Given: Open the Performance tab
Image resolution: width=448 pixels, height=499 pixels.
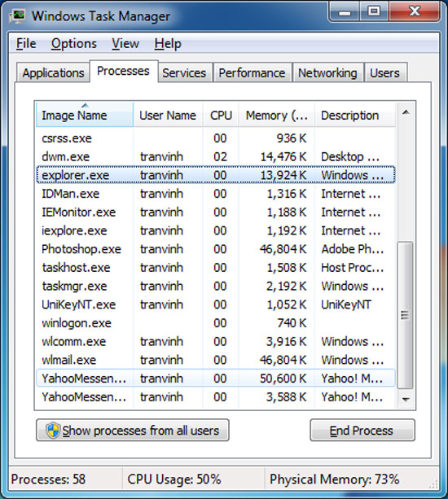Looking at the screenshot, I should (x=252, y=73).
